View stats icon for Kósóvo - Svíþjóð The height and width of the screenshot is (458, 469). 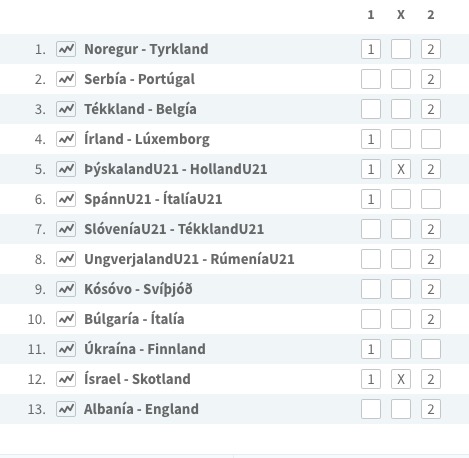click(x=66, y=289)
